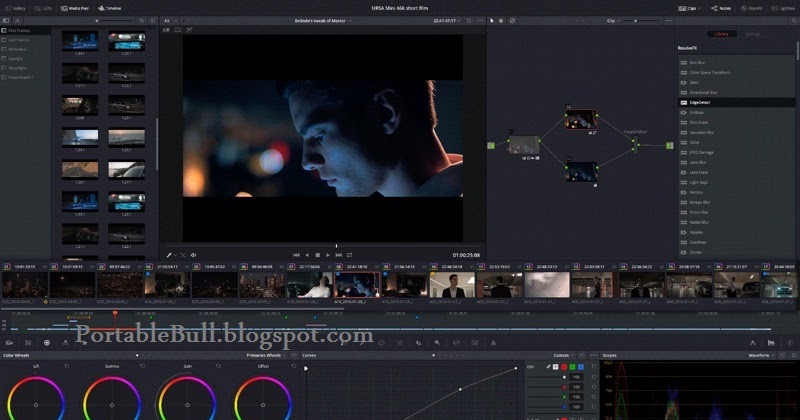Switch to the OpenFX Library tab
Viewport: 800px width, 420px height.
point(721,34)
